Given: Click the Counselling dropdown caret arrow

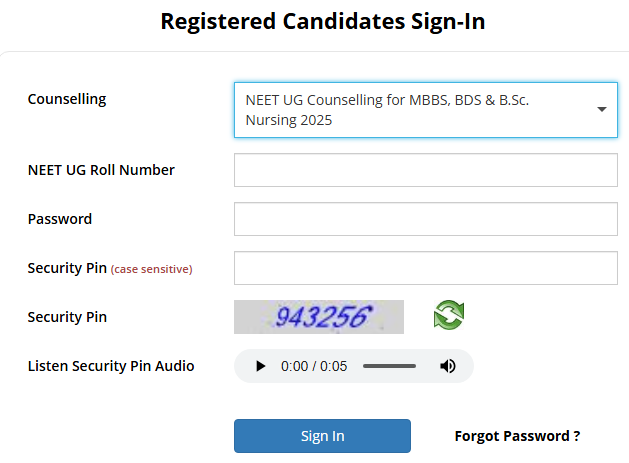Looking at the screenshot, I should 602,109.
